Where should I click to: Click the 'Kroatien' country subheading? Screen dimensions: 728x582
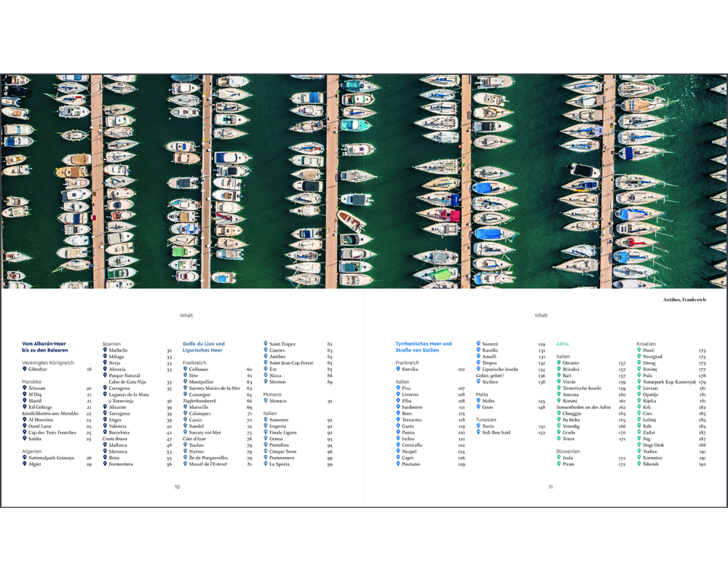click(x=646, y=343)
